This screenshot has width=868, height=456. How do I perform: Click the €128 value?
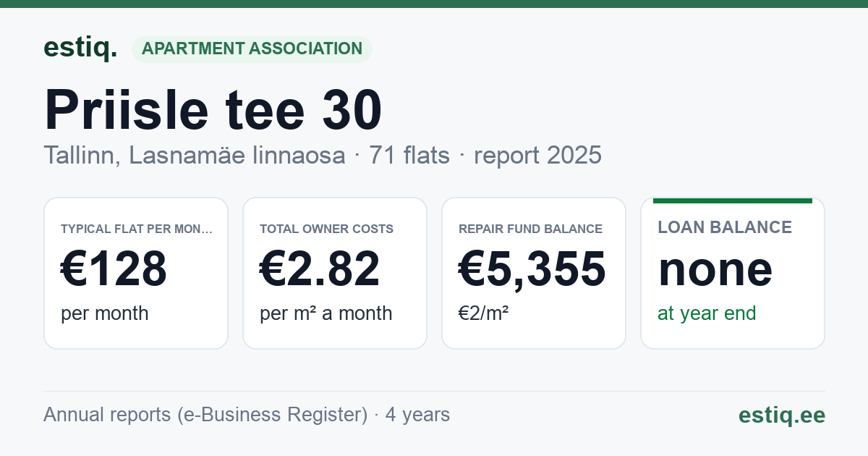click(x=114, y=269)
